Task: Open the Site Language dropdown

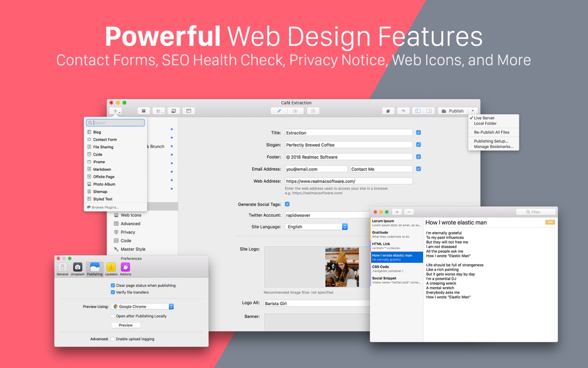Action: click(316, 227)
